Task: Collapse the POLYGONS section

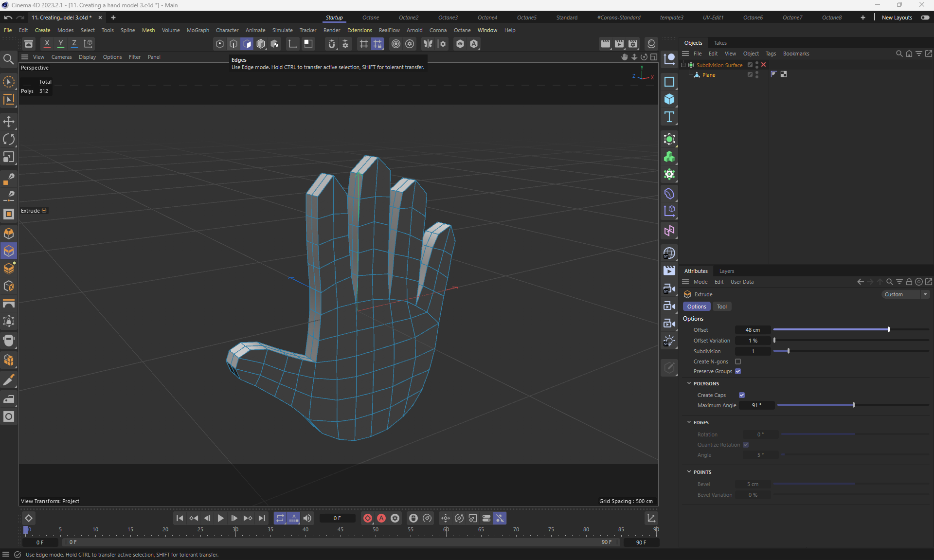Action: [x=689, y=384]
